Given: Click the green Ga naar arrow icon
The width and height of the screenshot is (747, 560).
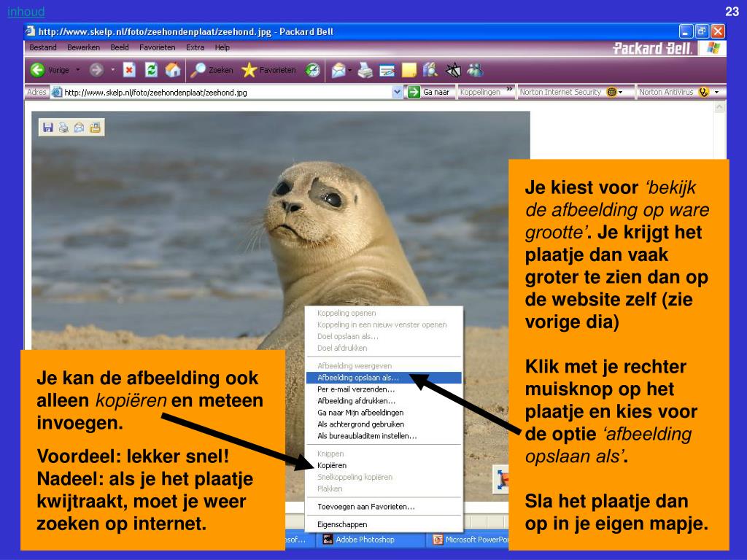Looking at the screenshot, I should pyautogui.click(x=414, y=92).
